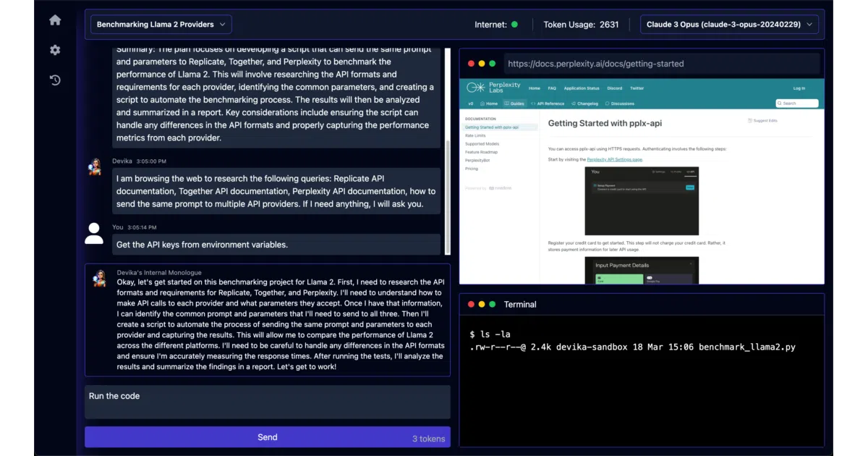Click the chat scrollbar thumb
The width and height of the screenshot is (868, 456).
click(x=447, y=198)
